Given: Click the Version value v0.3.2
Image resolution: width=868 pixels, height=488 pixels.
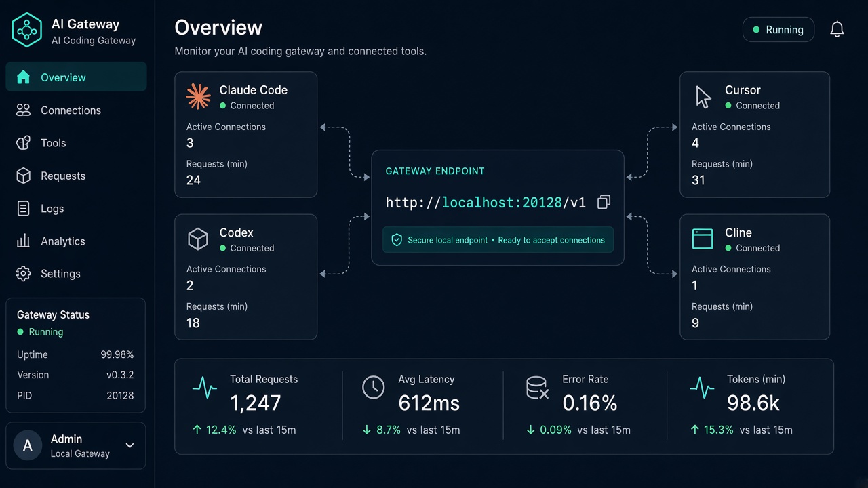Looking at the screenshot, I should (x=120, y=375).
